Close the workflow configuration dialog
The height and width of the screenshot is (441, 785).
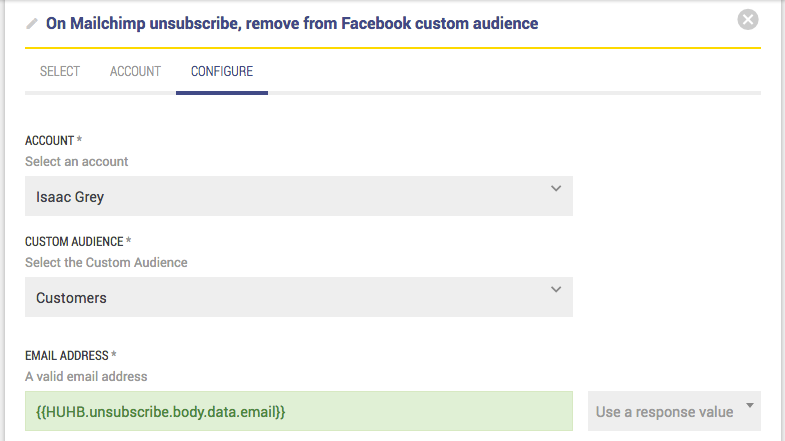coord(747,19)
